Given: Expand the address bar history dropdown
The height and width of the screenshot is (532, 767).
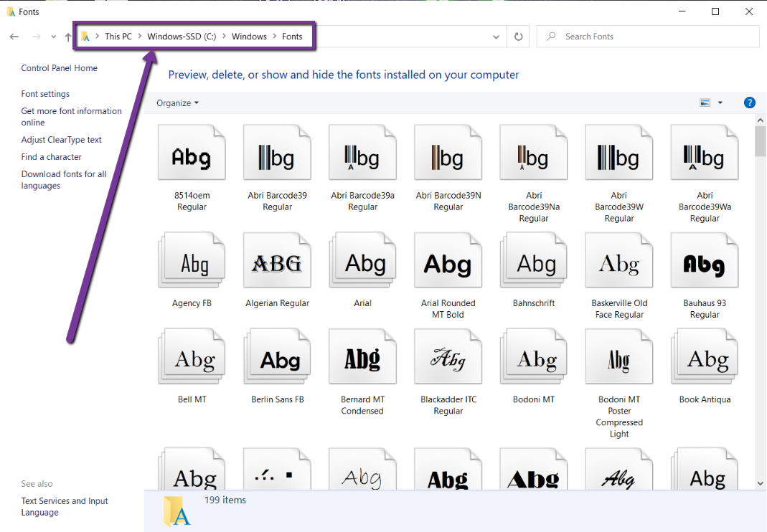Looking at the screenshot, I should tap(497, 37).
